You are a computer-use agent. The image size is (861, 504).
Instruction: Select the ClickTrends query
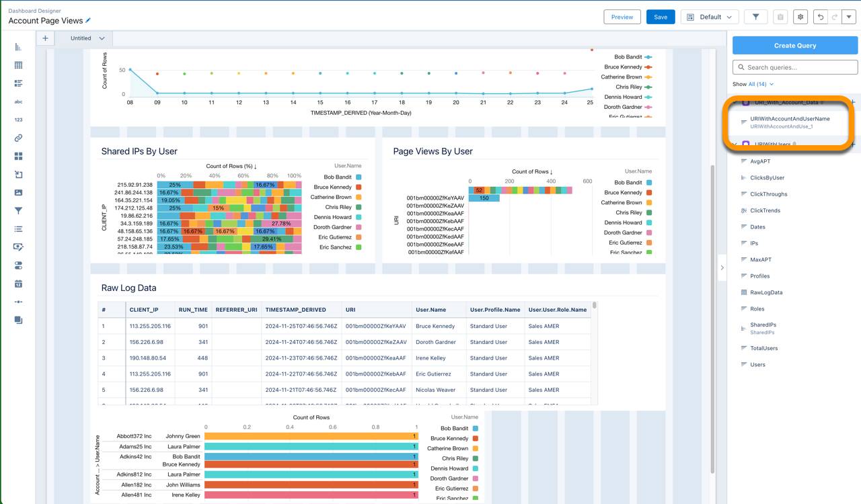coord(765,210)
